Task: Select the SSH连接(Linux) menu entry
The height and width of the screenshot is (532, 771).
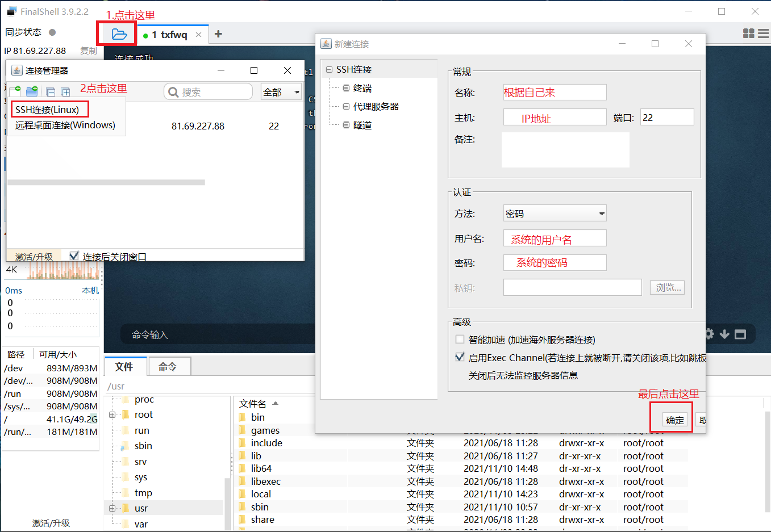Action: [48, 108]
